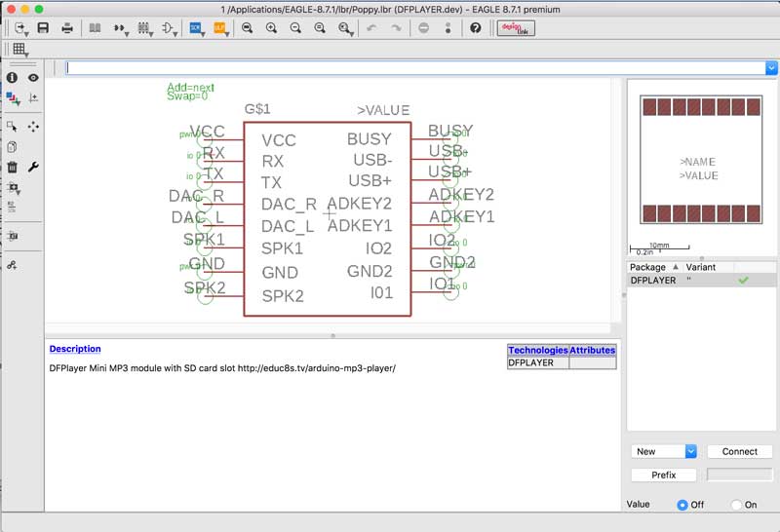Click the Prefix button

point(664,475)
